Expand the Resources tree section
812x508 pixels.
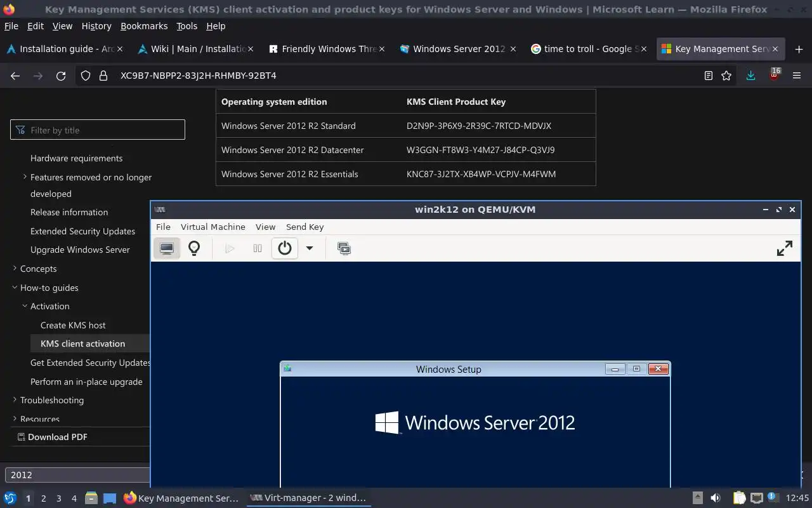(x=15, y=419)
